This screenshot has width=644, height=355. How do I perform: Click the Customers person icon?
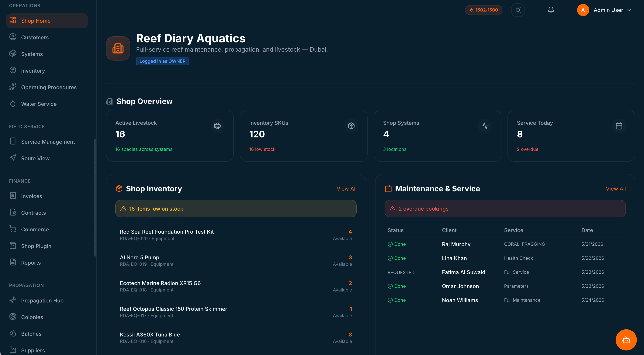point(13,37)
